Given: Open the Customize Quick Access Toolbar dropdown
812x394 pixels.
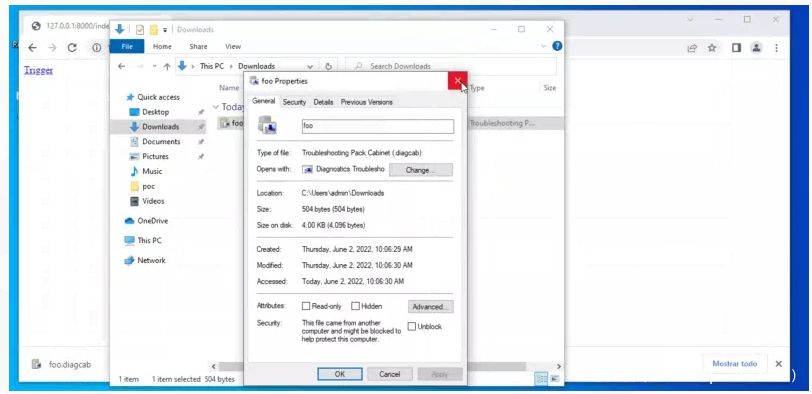Looking at the screenshot, I should point(165,30).
